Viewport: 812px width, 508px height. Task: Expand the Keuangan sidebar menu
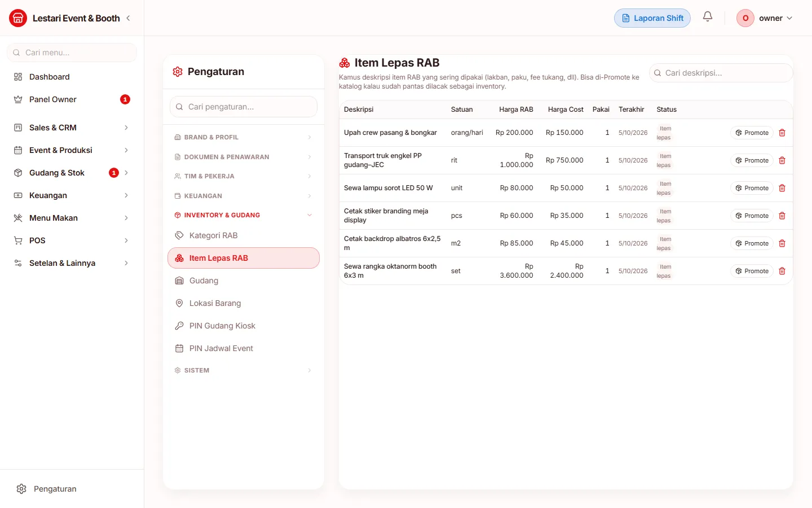[72, 195]
